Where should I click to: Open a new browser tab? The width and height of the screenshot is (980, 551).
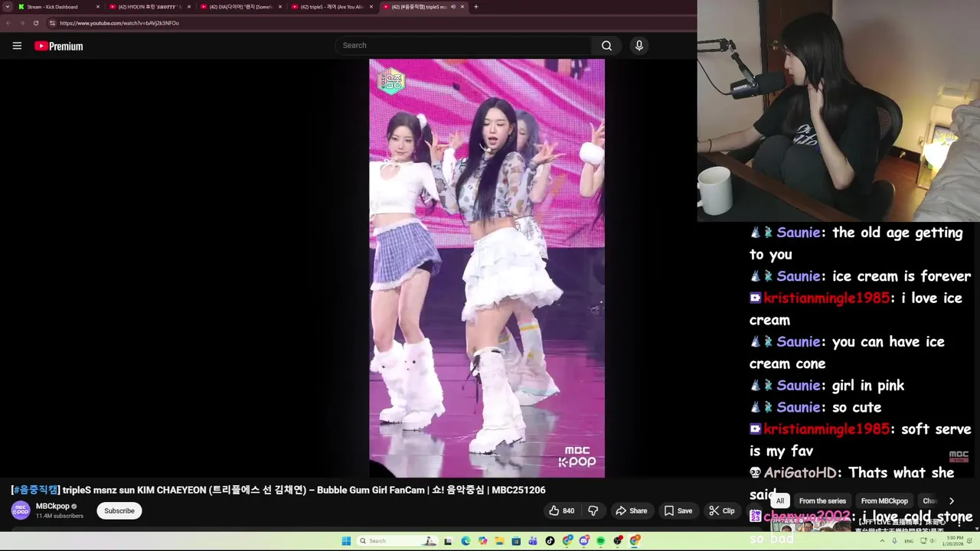[476, 7]
